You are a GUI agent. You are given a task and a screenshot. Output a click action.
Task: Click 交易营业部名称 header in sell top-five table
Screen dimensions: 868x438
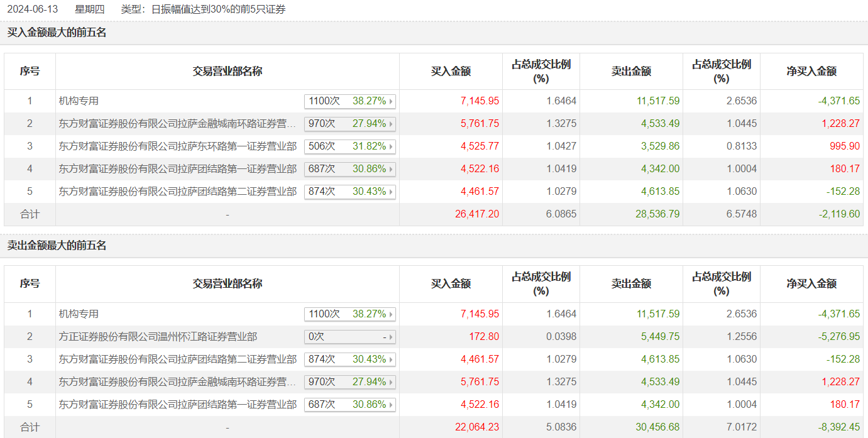pyautogui.click(x=228, y=284)
